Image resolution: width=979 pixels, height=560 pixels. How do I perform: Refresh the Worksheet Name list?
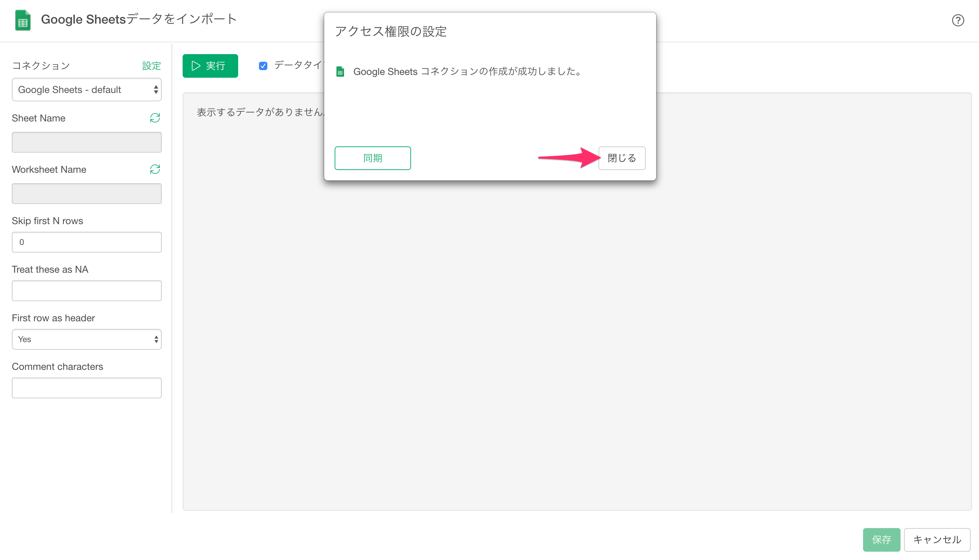[x=155, y=169]
